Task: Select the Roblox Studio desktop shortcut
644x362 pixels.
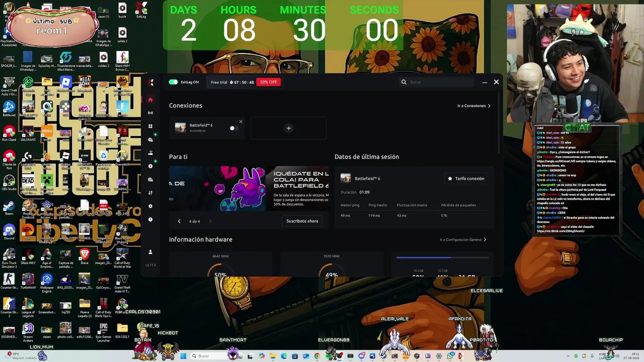Action: pos(66,159)
